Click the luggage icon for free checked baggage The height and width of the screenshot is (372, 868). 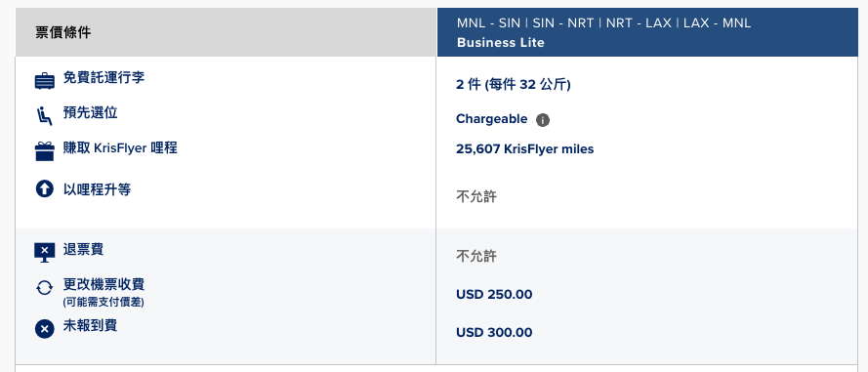44,81
